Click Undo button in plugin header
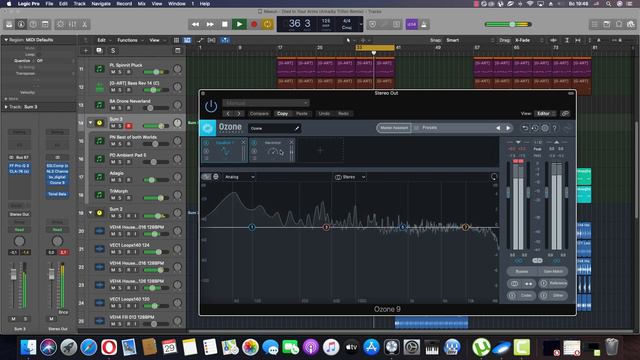Screen dimensions: 640x360 (x=324, y=113)
